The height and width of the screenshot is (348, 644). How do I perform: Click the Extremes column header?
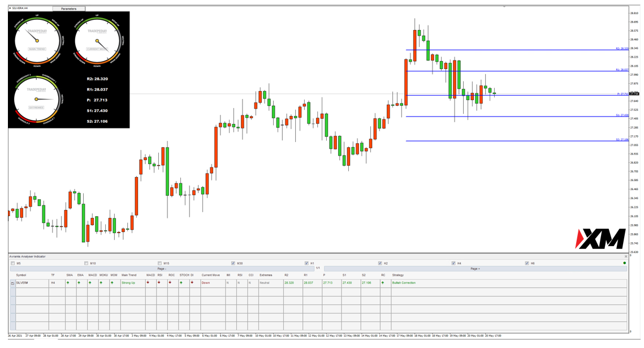coord(266,275)
